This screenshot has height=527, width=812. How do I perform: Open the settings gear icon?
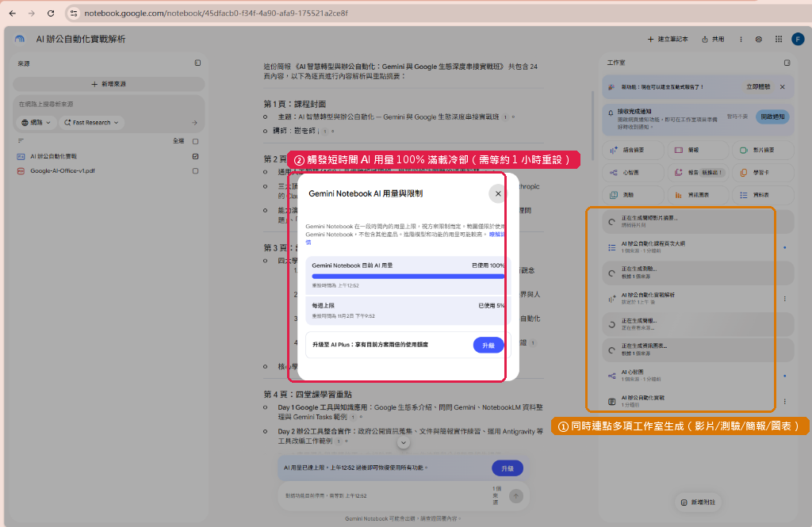pyautogui.click(x=759, y=40)
